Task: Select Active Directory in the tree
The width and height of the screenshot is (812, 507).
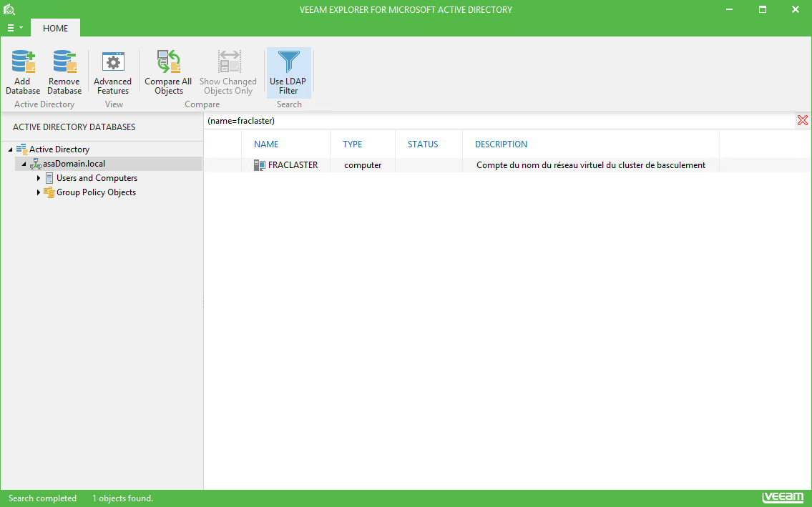Action: tap(59, 149)
